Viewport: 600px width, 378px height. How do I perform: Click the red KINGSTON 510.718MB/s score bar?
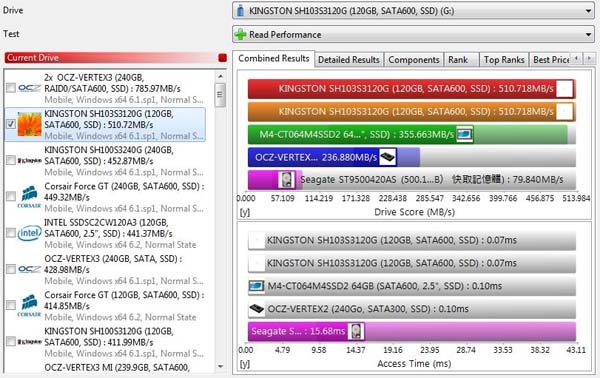(412, 89)
